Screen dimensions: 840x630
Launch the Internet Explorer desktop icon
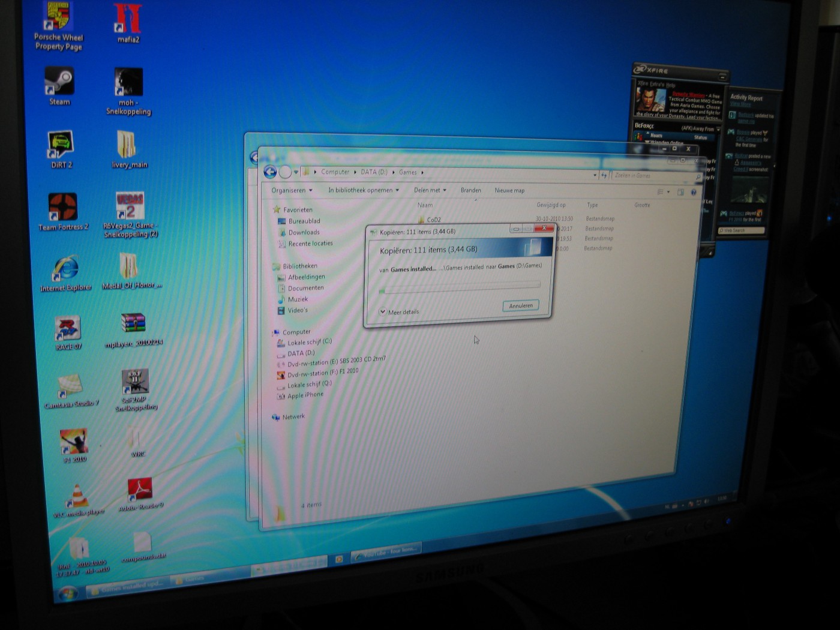[x=65, y=274]
